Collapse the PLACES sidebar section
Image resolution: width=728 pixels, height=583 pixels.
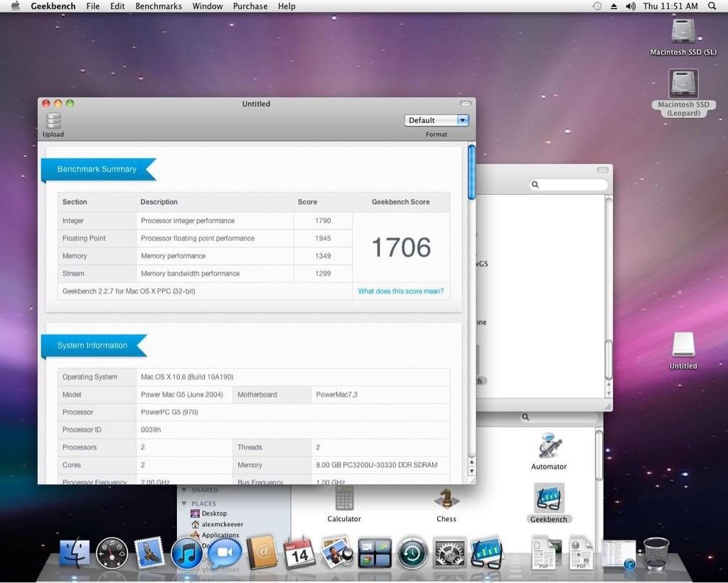point(184,503)
